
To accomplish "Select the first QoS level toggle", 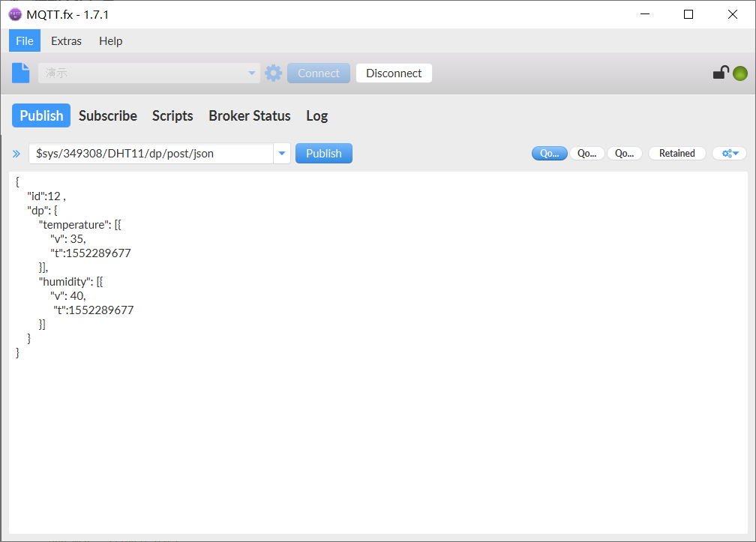I will pyautogui.click(x=549, y=153).
